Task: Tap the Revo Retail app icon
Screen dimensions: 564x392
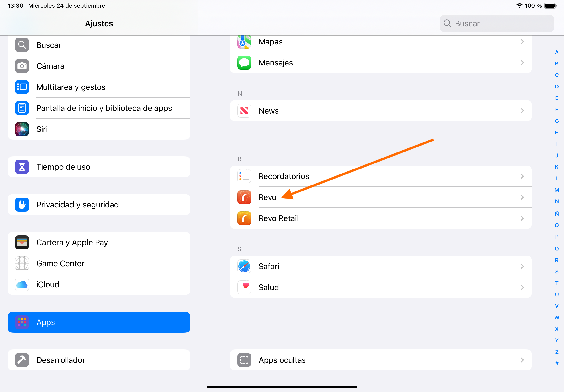Action: pyautogui.click(x=244, y=218)
